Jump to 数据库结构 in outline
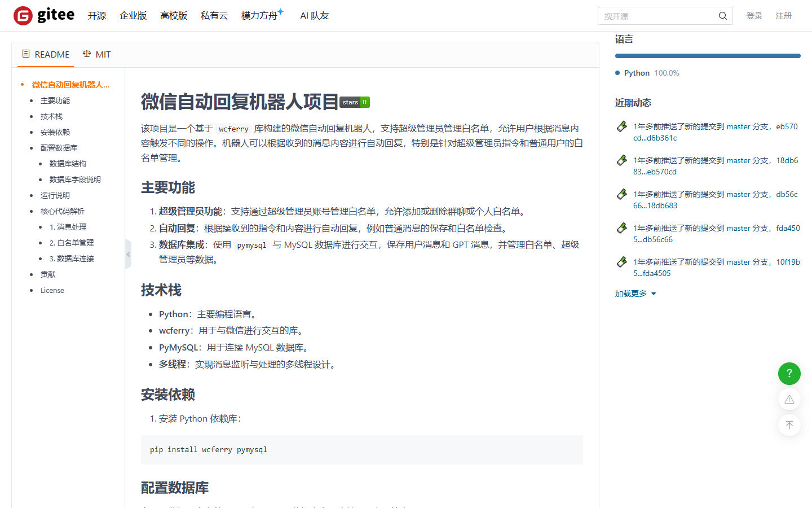This screenshot has height=508, width=812. click(x=68, y=164)
